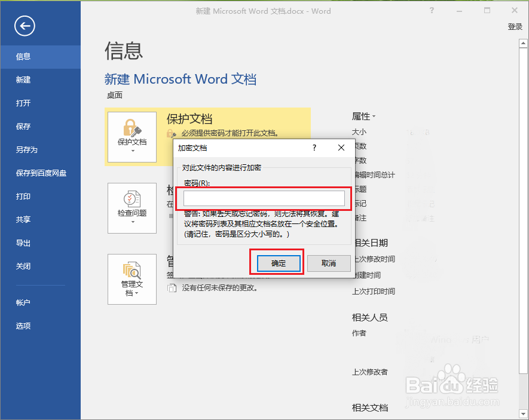
Task: Click the 登录 link
Action: point(515,27)
